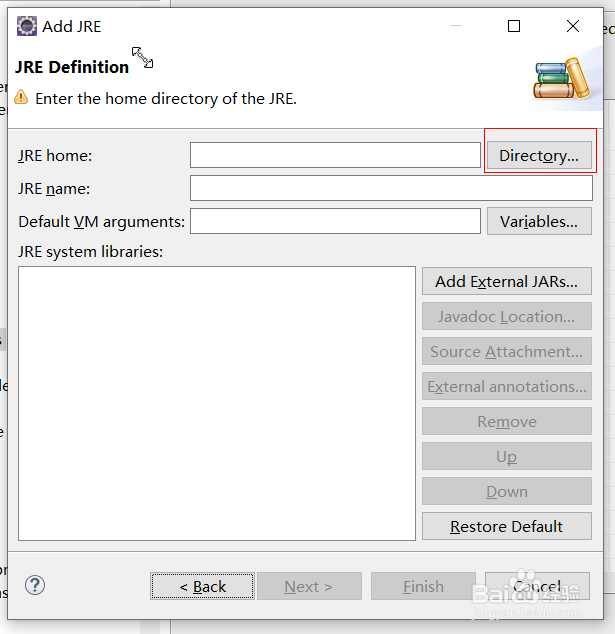Click the help question mark icon

[35, 585]
